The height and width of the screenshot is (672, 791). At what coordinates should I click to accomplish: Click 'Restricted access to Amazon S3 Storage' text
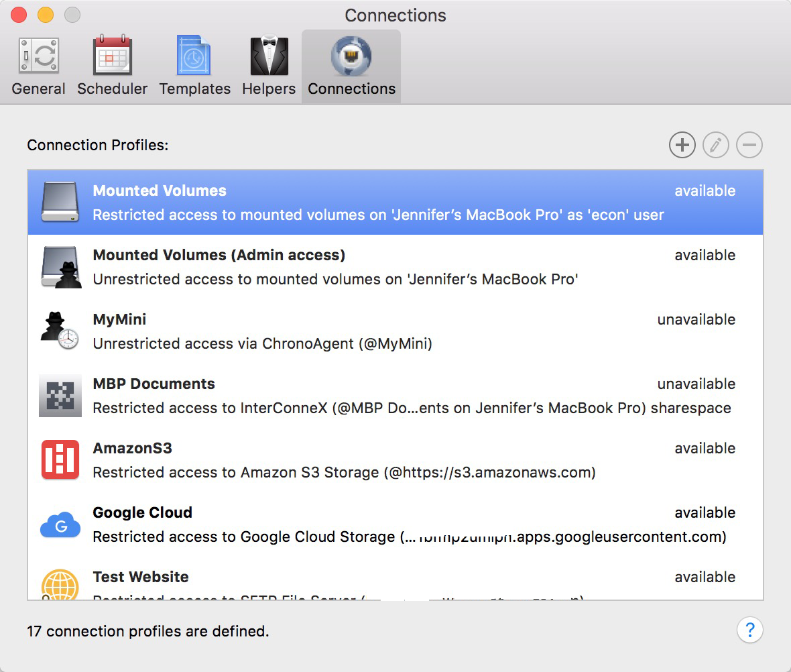[344, 473]
